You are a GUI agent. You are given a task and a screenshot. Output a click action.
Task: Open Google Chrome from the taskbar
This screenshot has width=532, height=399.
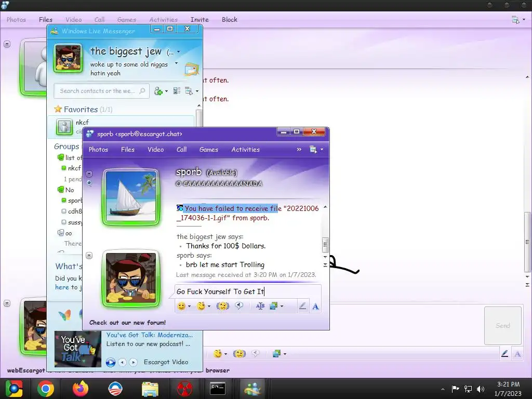click(x=46, y=389)
